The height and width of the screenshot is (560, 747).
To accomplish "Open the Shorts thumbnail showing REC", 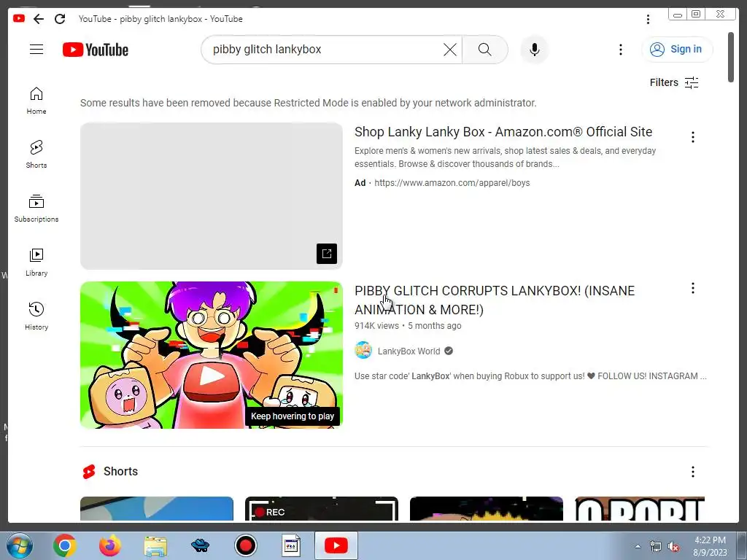I will click(x=322, y=508).
